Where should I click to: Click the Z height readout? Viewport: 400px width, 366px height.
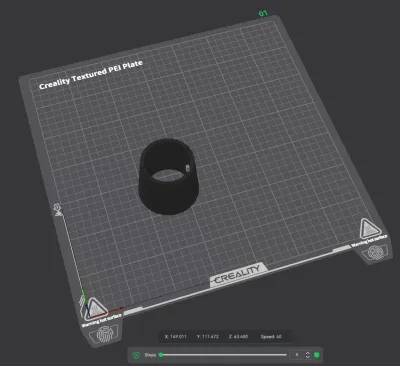[x=238, y=337]
